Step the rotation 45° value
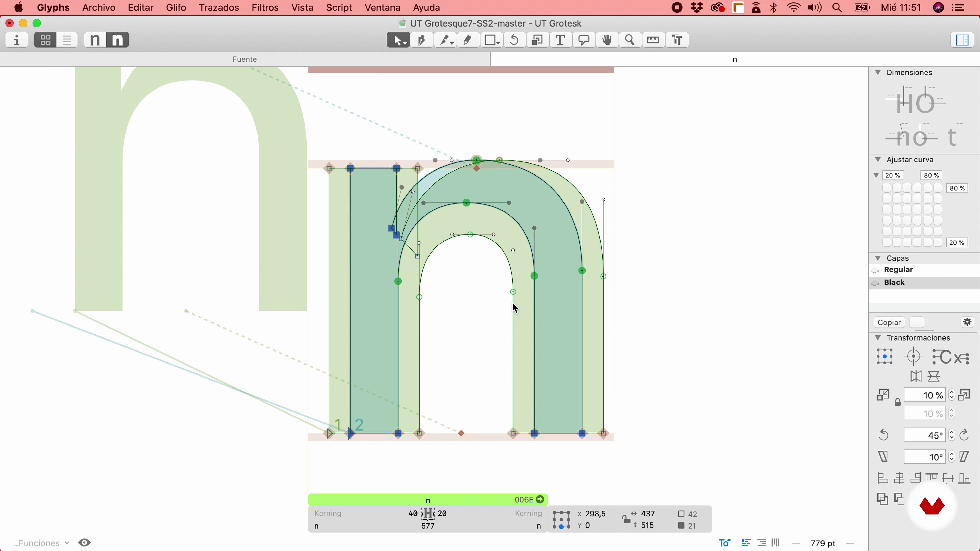This screenshot has height=551, width=980. pyautogui.click(x=951, y=435)
